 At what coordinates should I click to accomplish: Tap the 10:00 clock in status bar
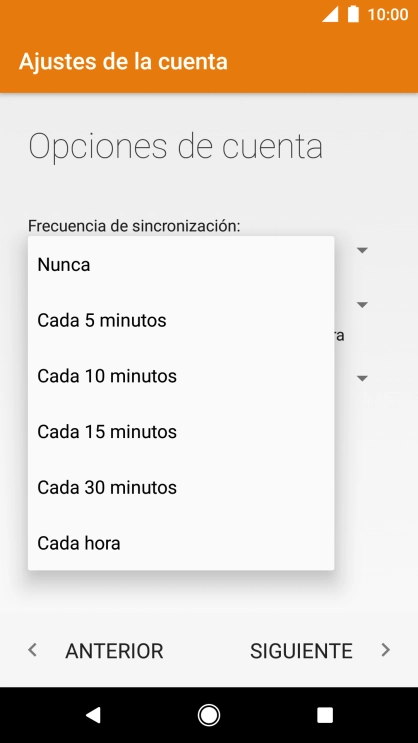click(388, 14)
